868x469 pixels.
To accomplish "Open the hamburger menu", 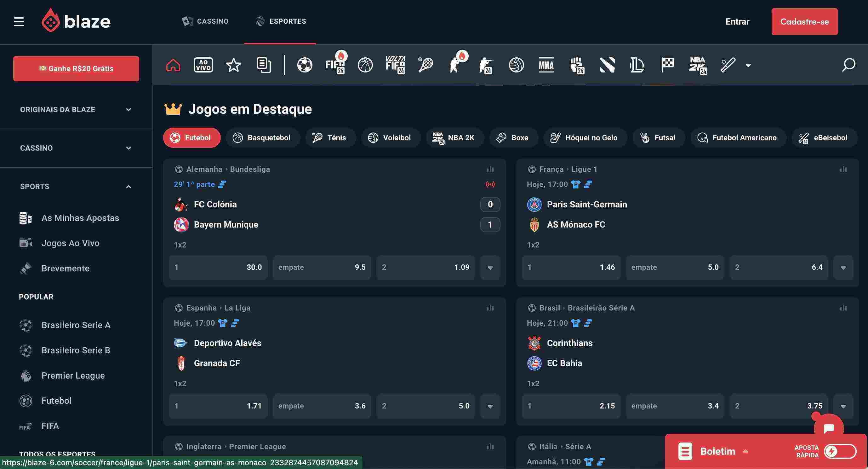I will (x=19, y=21).
